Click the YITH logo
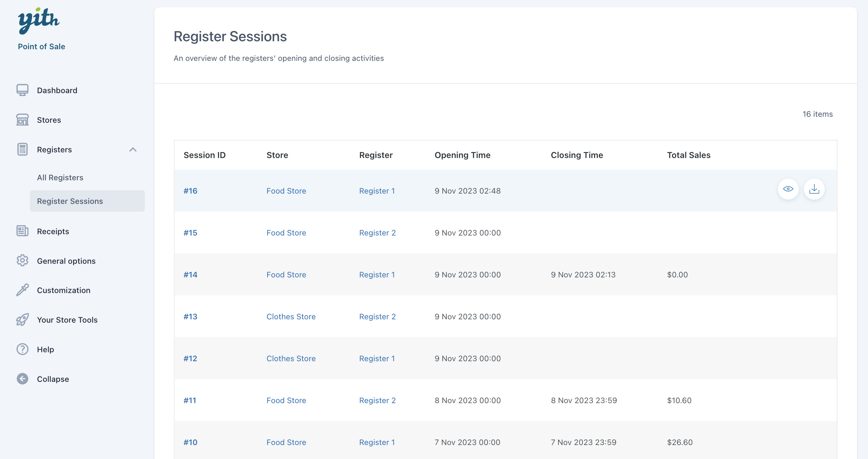 [39, 21]
